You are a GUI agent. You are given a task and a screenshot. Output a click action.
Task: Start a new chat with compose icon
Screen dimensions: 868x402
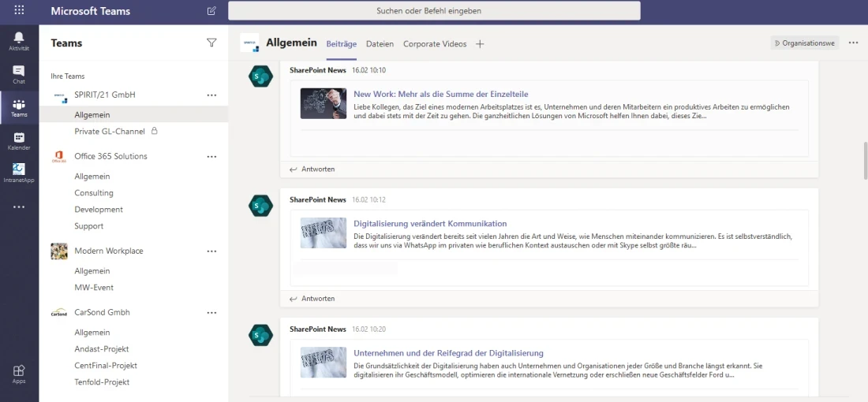coord(211,11)
